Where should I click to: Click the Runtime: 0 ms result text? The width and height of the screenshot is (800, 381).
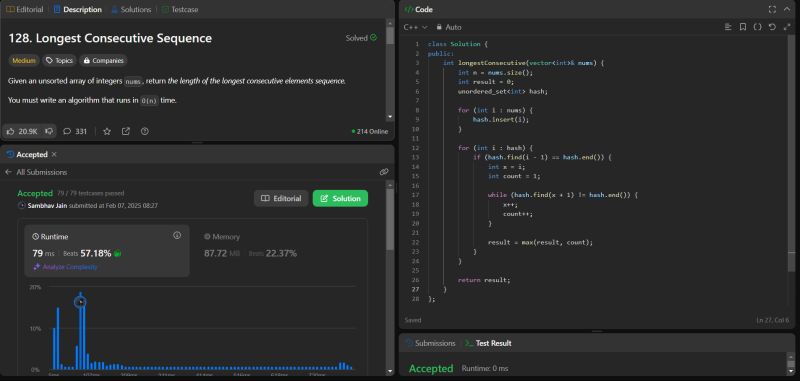485,368
